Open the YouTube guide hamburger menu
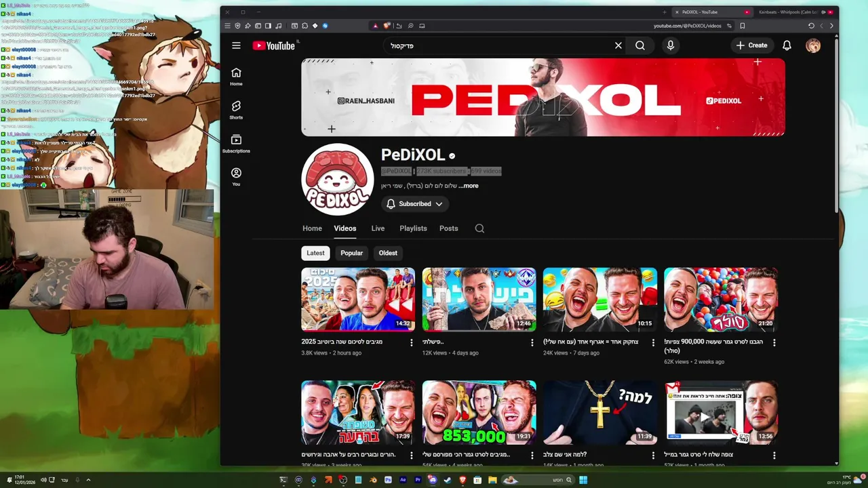 [x=236, y=45]
